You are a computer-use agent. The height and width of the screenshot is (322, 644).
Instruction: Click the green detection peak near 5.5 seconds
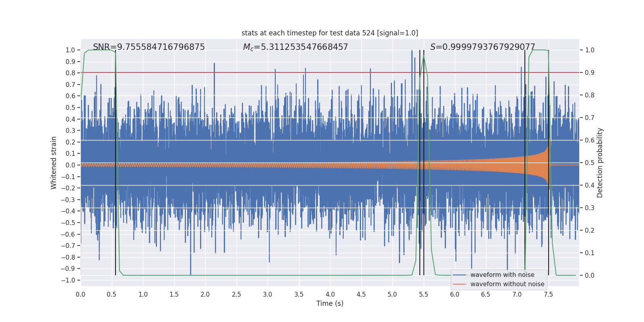click(x=423, y=56)
